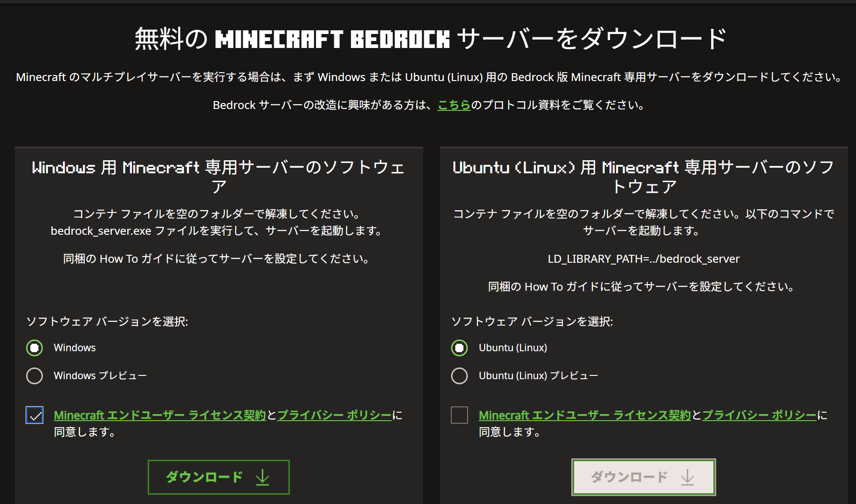Click the greyed download arrow icon for Ubuntu
856x504 pixels.
pos(687,477)
